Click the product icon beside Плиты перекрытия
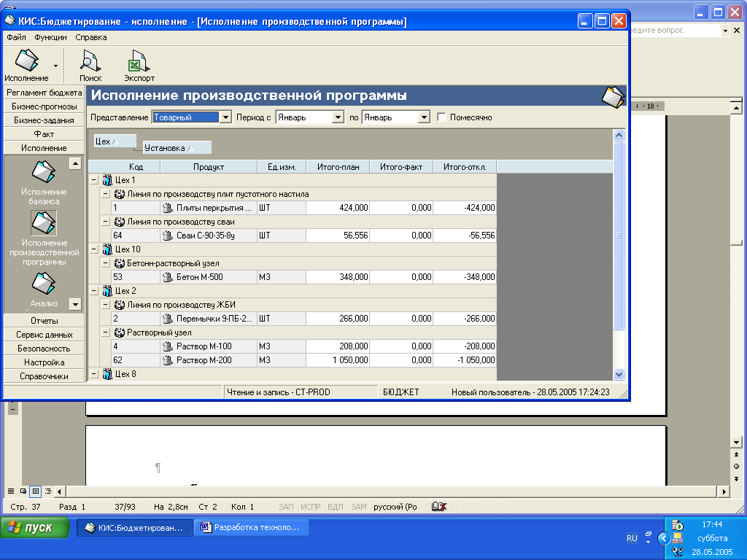The width and height of the screenshot is (747, 560). 168,208
